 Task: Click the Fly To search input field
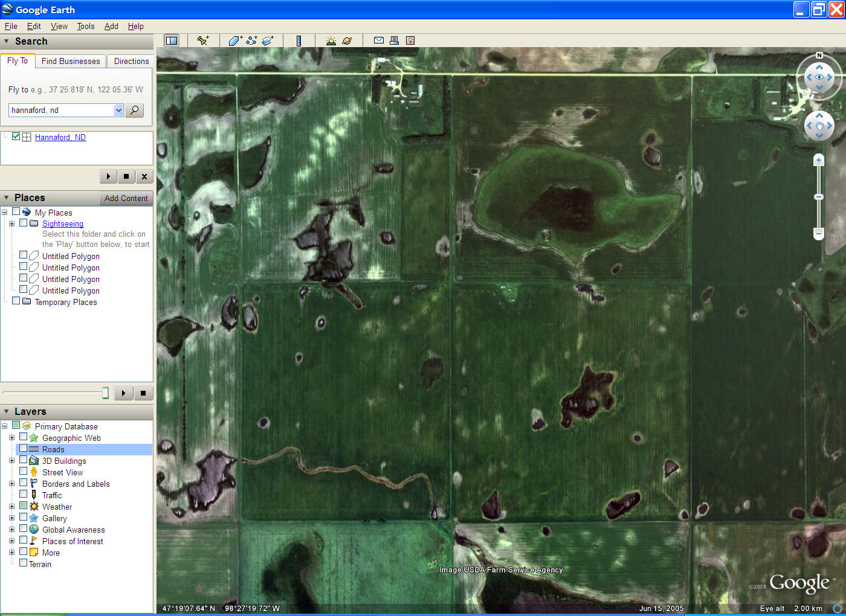pyautogui.click(x=62, y=110)
